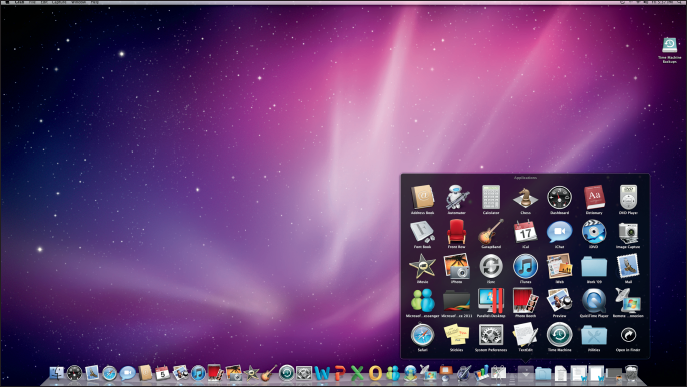687x387 pixels.
Task: Launch the iWeb app
Action: (560, 266)
